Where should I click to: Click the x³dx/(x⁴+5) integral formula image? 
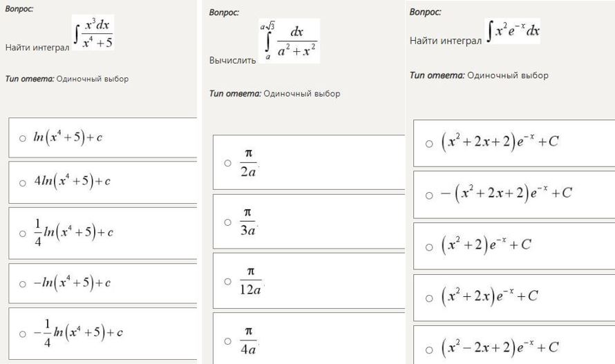(x=93, y=34)
